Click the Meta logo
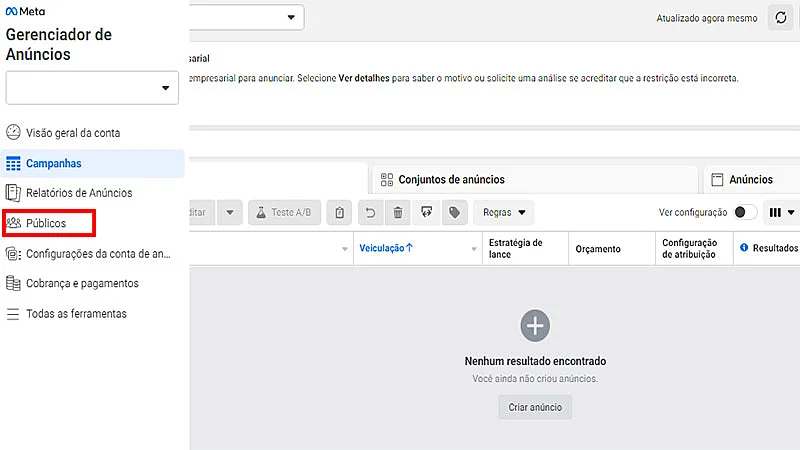The width and height of the screenshot is (800, 450). coord(25,11)
